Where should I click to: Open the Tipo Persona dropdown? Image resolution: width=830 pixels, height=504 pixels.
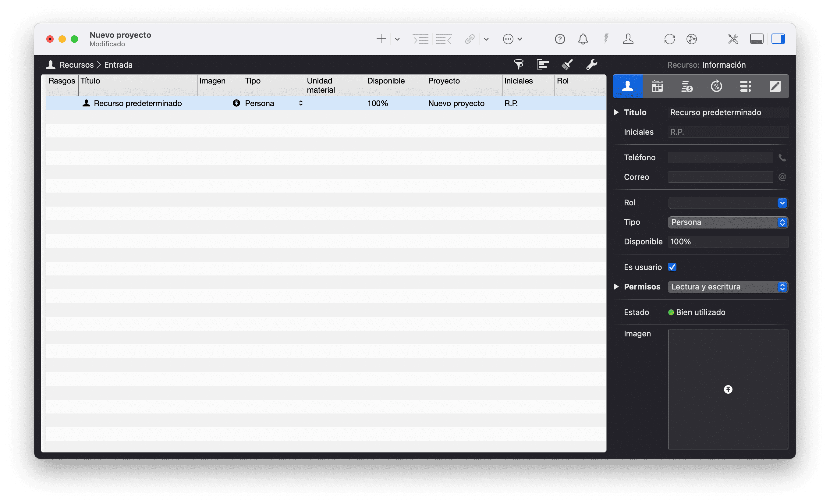coord(728,222)
